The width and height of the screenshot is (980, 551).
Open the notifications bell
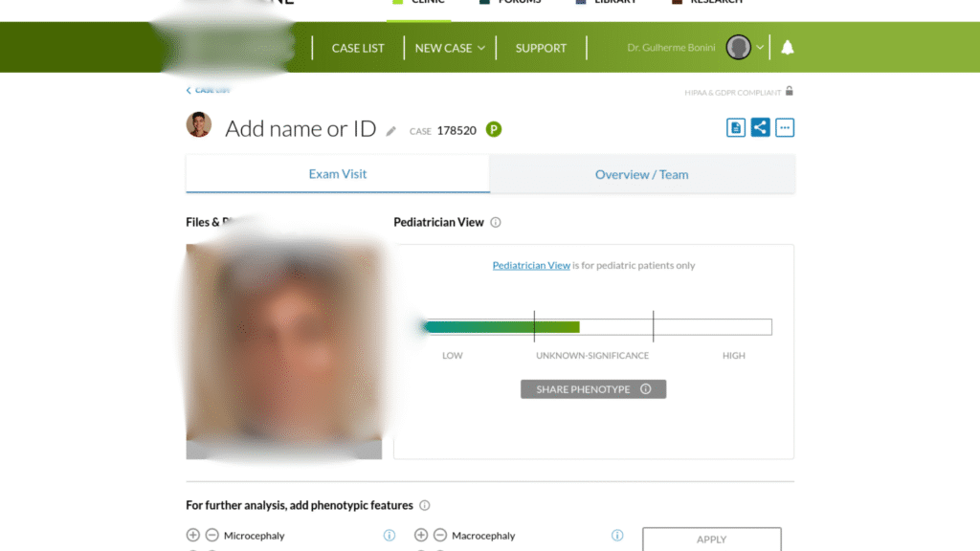pos(788,48)
